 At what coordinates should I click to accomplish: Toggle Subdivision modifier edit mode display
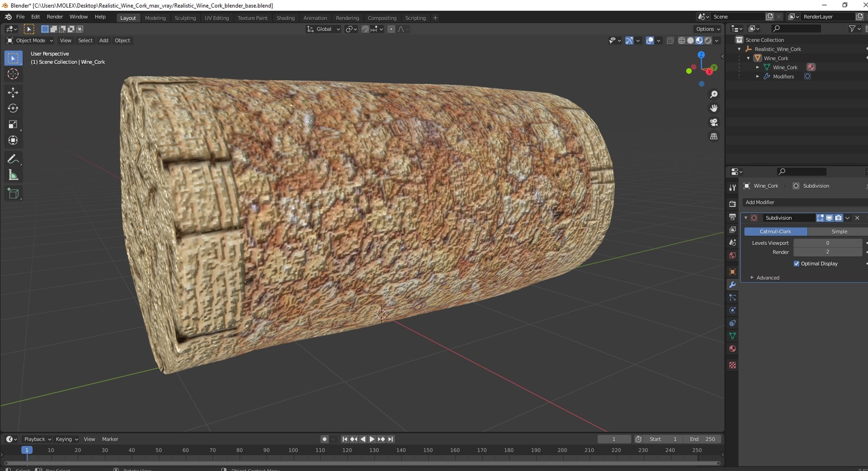pos(820,218)
